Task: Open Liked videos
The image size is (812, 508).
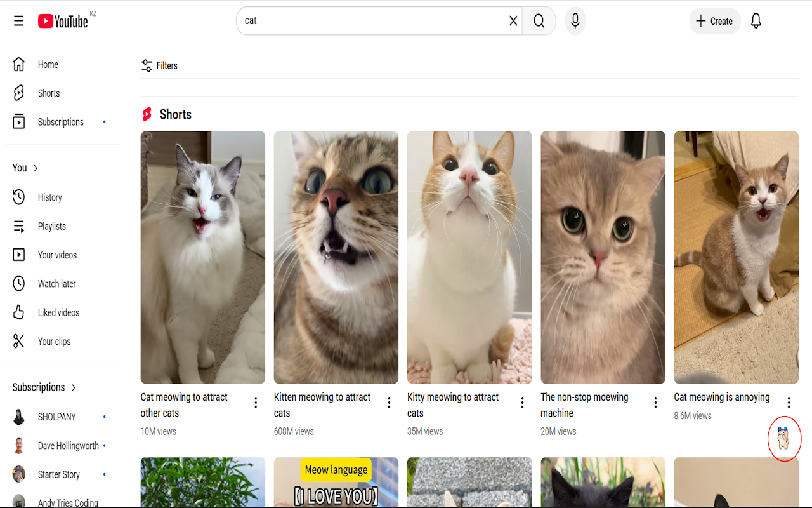Action: click(x=58, y=312)
